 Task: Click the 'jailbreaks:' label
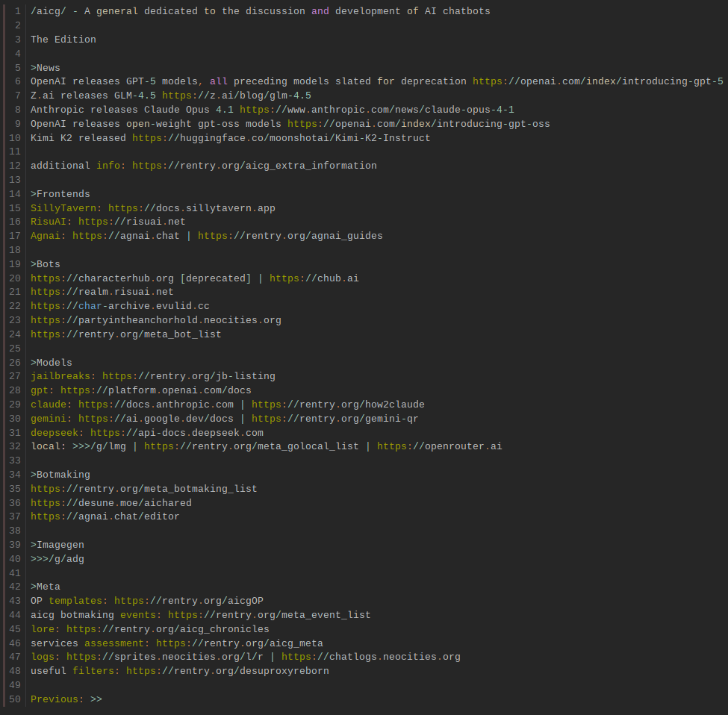coord(63,376)
